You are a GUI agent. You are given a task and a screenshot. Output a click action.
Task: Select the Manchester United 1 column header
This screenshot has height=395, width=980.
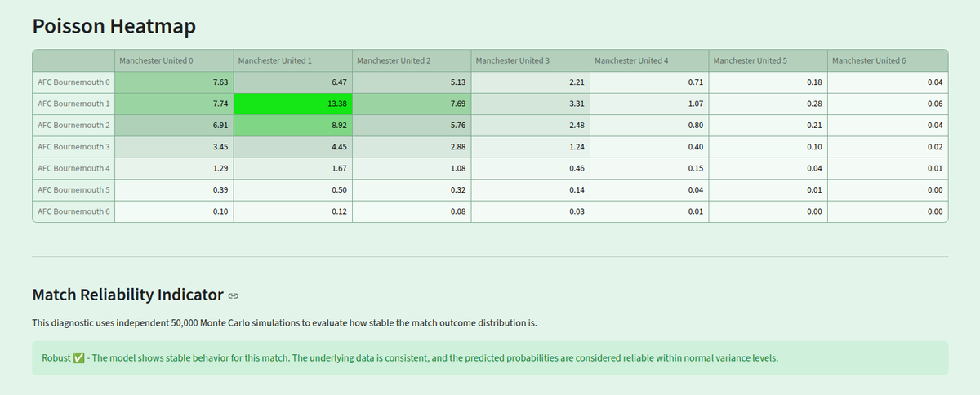click(293, 60)
